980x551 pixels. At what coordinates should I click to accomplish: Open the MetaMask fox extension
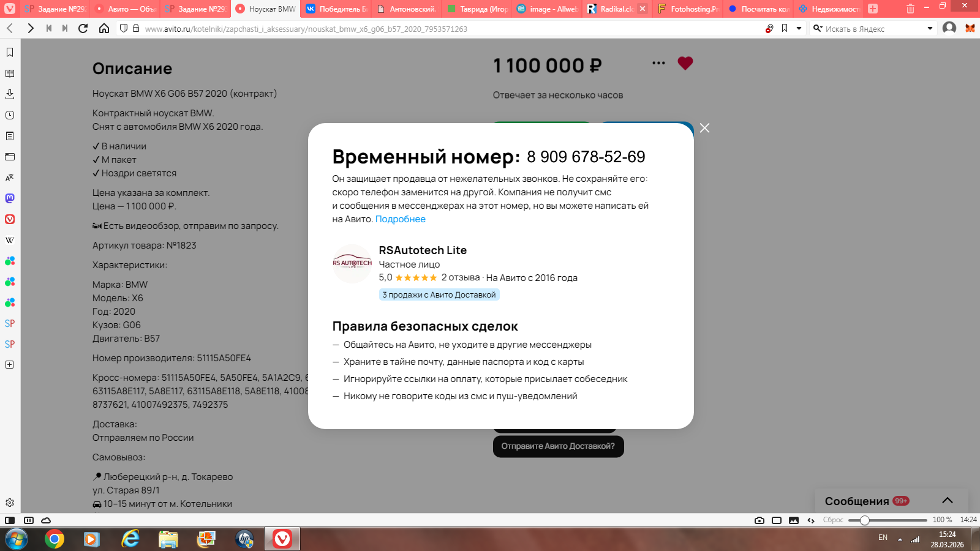pyautogui.click(x=970, y=28)
